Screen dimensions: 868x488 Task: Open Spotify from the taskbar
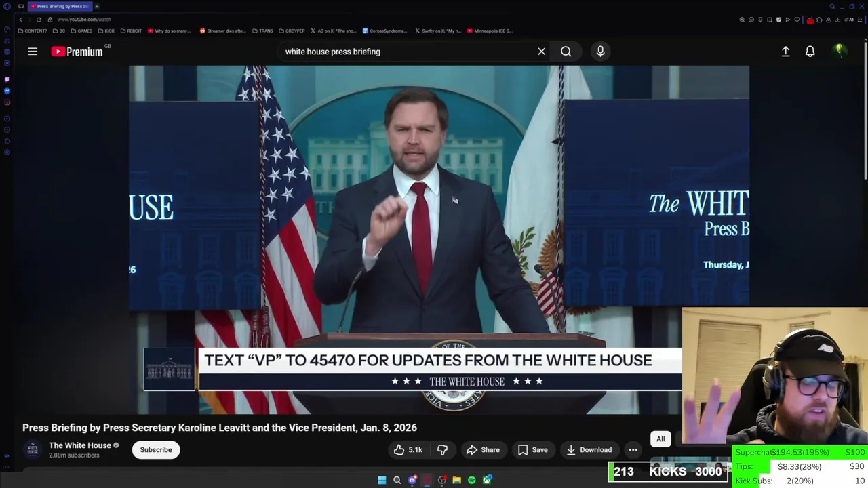click(x=471, y=481)
